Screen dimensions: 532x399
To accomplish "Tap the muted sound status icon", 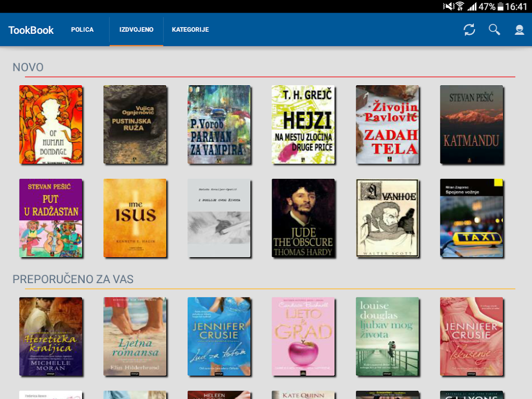I will pyautogui.click(x=448, y=6).
